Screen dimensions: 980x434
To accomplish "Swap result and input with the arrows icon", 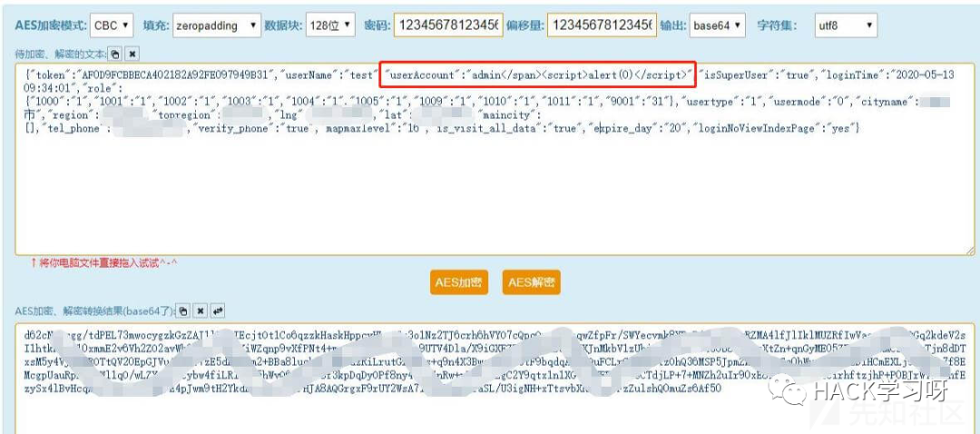I will click(x=217, y=311).
